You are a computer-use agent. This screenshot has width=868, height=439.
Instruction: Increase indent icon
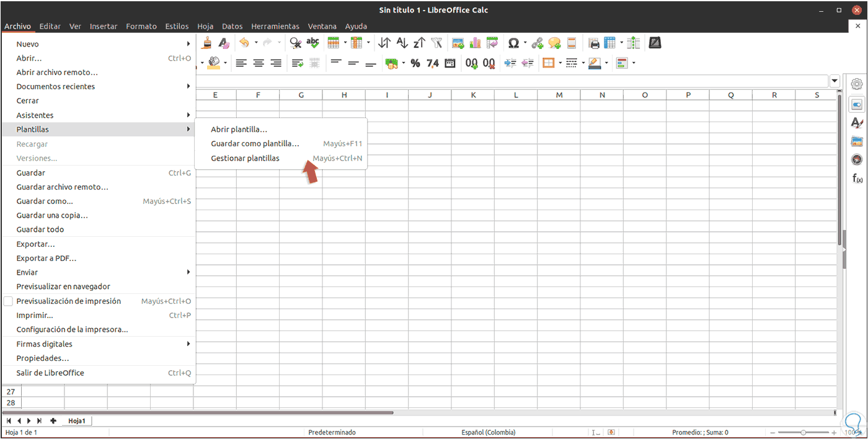[511, 63]
